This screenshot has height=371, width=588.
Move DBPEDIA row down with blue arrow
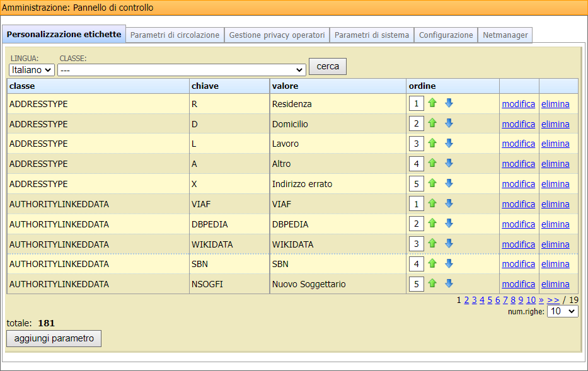[x=449, y=224]
